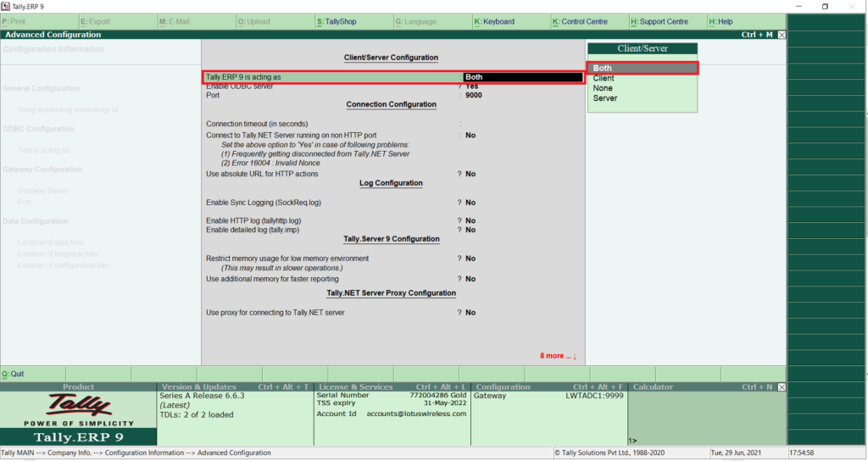Click General Configuration in background panel
Viewport: 868px width, 461px height.
point(41,88)
